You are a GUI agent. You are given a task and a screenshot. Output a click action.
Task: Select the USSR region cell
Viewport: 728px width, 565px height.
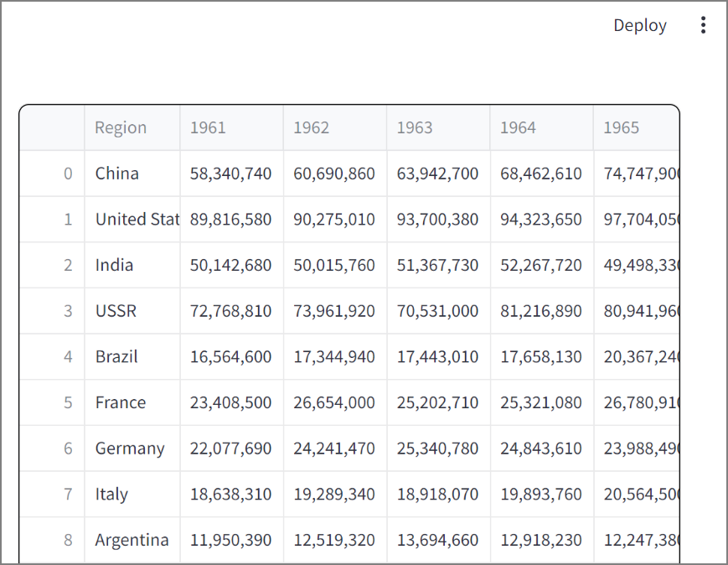(132, 311)
